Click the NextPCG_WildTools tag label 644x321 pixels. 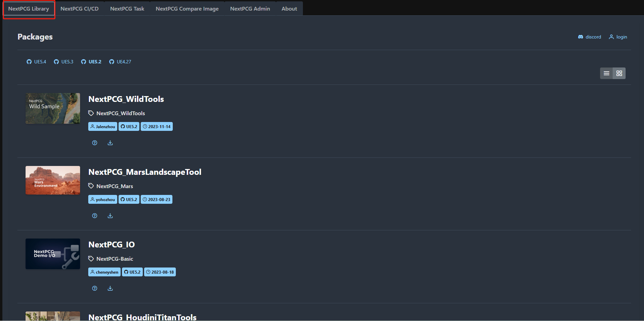point(121,113)
